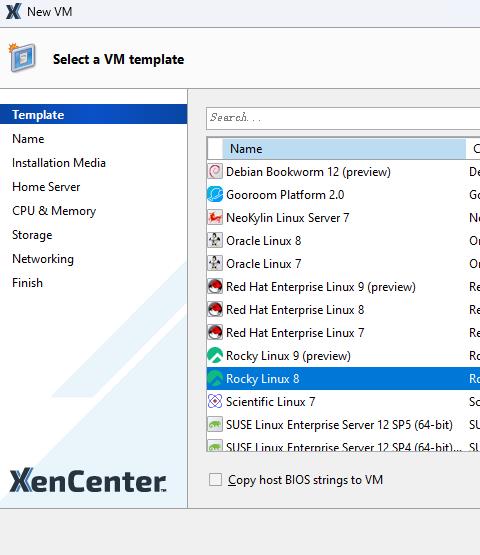Switch to the Storage wizard step

pyautogui.click(x=32, y=235)
